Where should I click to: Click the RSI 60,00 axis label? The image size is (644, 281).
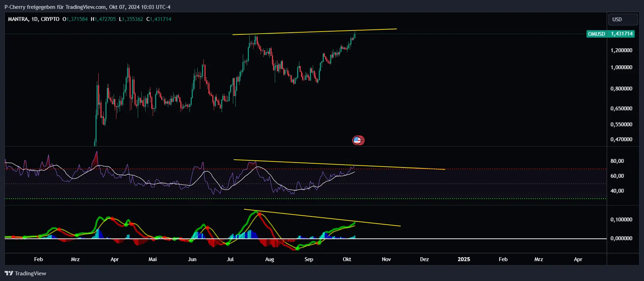tap(617, 176)
